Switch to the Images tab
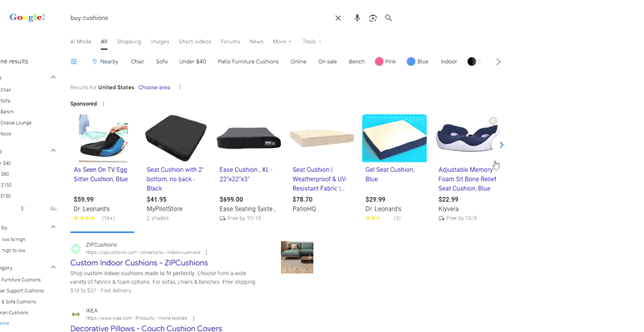This screenshot has width=644, height=332. point(159,42)
